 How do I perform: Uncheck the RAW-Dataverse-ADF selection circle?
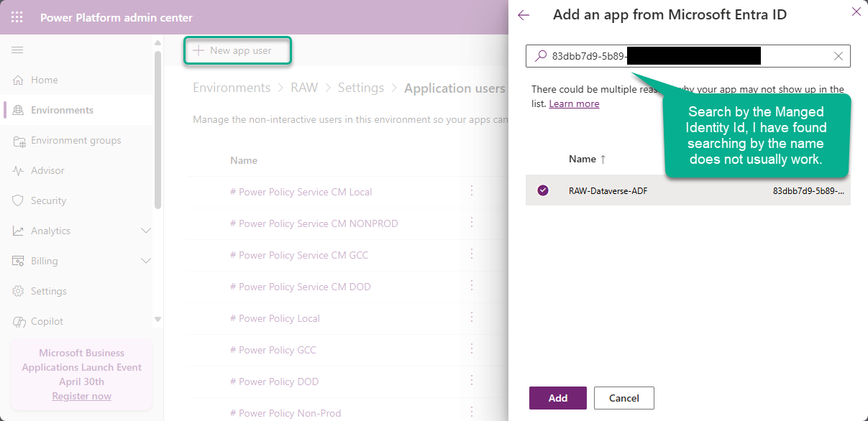click(543, 190)
